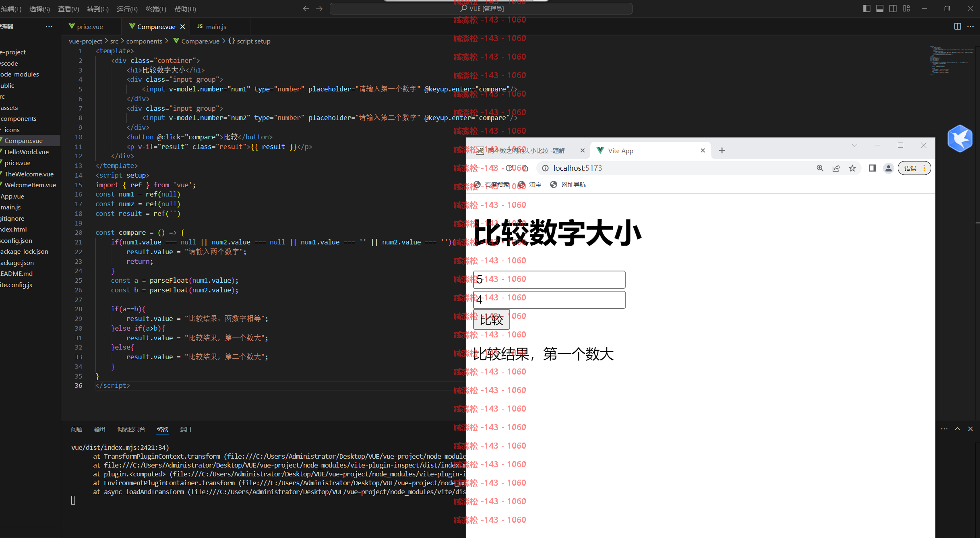Switch to 问题 panel tab
This screenshot has width=980, height=538.
76,429
